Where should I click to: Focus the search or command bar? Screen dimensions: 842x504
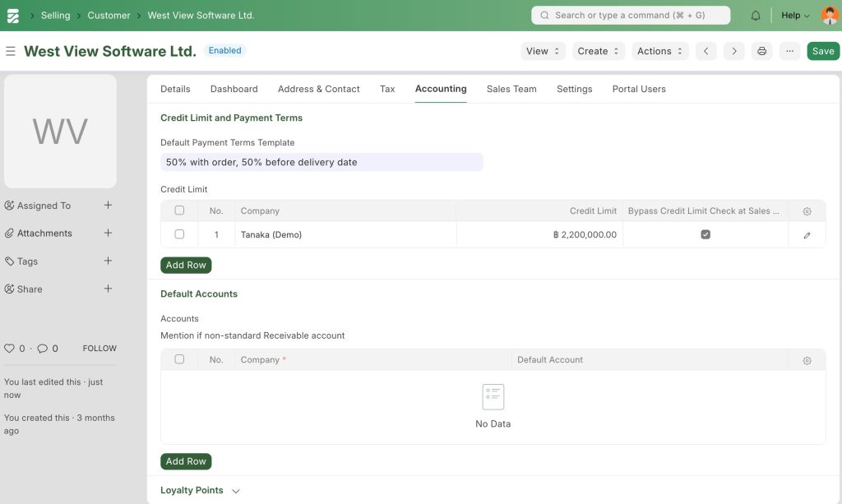click(631, 16)
